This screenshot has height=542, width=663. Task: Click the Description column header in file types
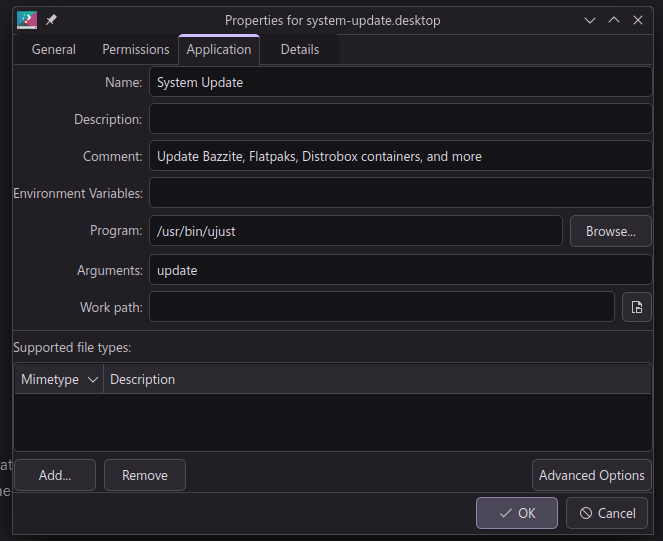(377, 379)
